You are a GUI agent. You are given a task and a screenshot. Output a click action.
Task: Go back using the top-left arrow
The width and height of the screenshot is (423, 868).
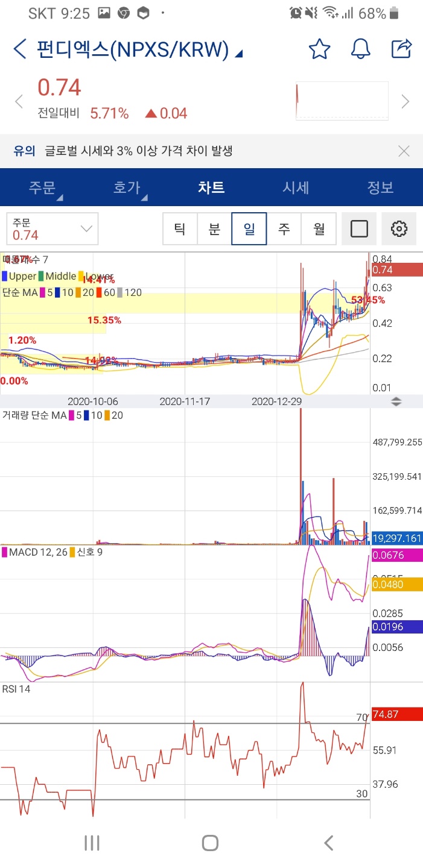[20, 49]
